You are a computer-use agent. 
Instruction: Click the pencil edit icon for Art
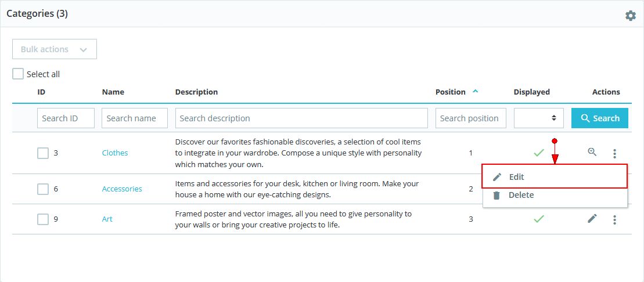(592, 218)
